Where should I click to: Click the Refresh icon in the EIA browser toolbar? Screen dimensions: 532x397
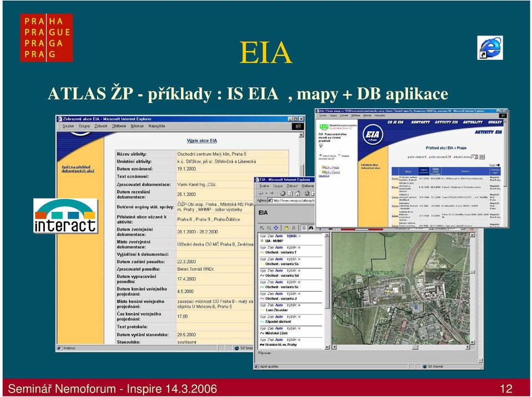point(290,194)
